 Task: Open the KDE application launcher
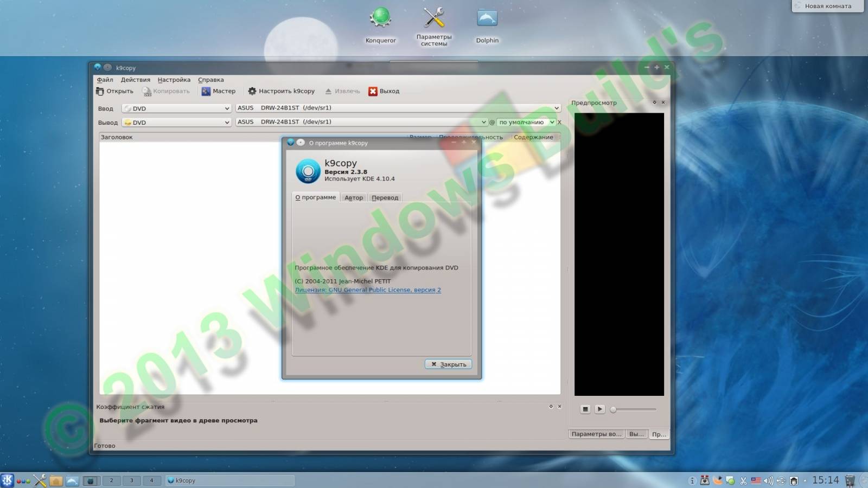click(x=7, y=480)
